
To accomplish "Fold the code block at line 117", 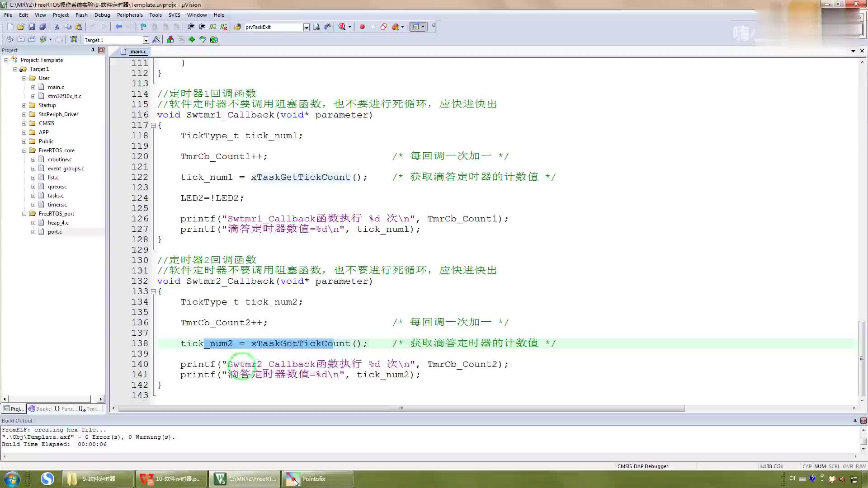I will pyautogui.click(x=153, y=125).
